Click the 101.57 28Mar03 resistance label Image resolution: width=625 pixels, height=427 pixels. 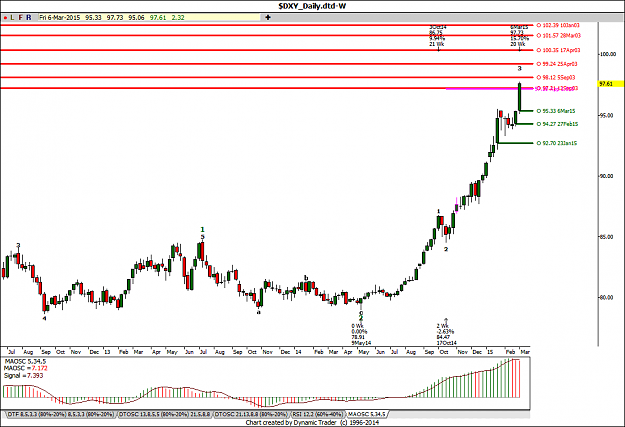coord(558,35)
